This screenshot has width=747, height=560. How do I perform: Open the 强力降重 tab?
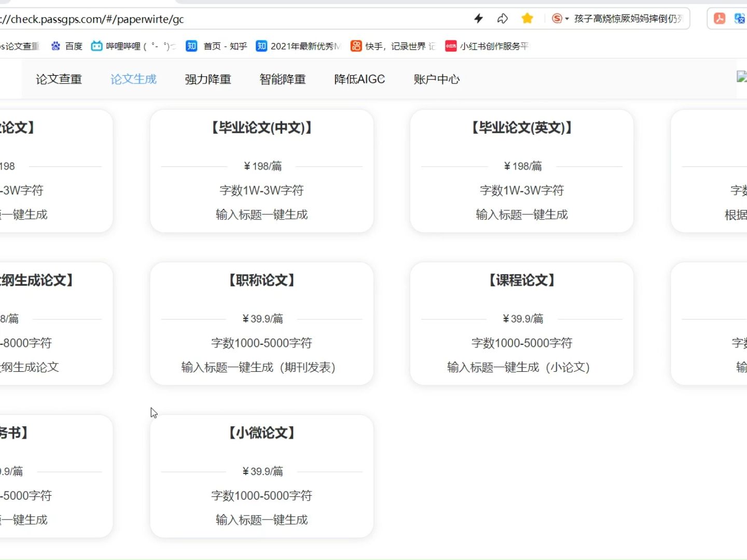pyautogui.click(x=208, y=79)
